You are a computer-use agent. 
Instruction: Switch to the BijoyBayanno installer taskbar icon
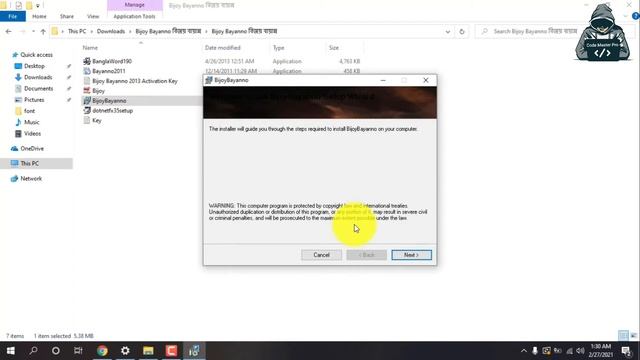click(194, 351)
